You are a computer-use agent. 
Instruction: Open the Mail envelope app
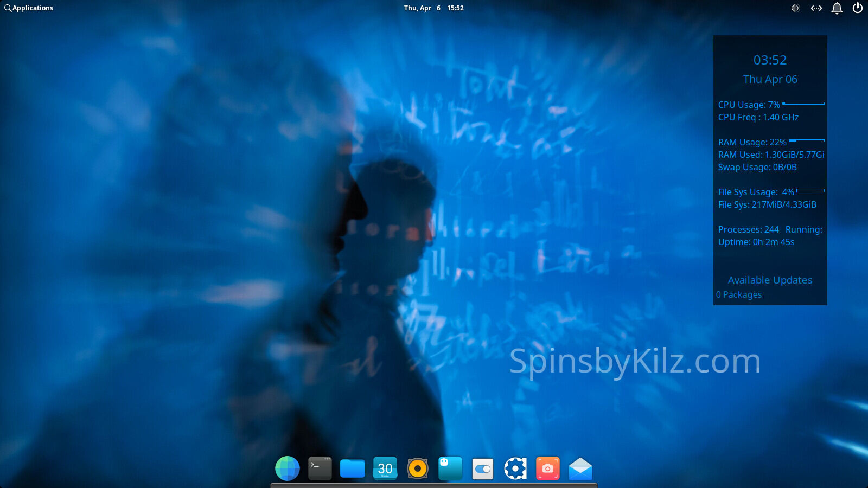point(580,469)
